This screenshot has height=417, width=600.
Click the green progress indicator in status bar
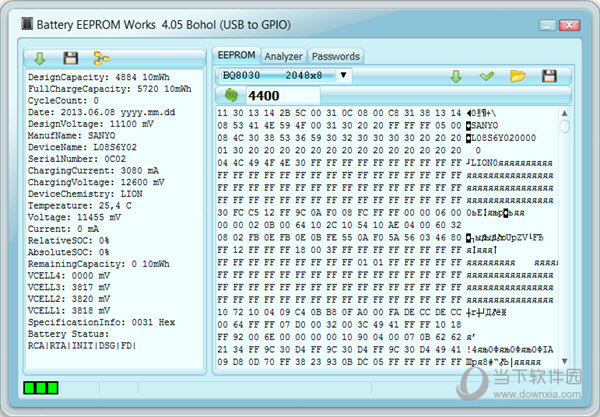point(41,387)
